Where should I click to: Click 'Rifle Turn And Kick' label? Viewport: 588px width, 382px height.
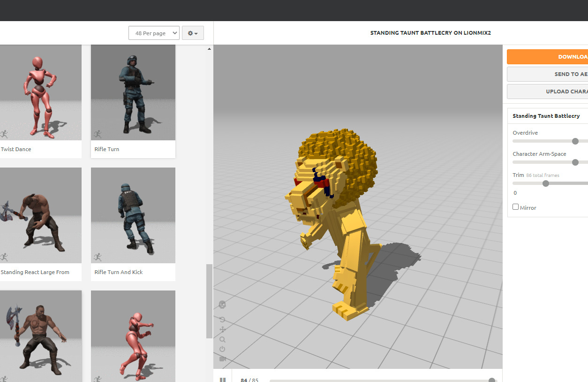click(x=119, y=272)
